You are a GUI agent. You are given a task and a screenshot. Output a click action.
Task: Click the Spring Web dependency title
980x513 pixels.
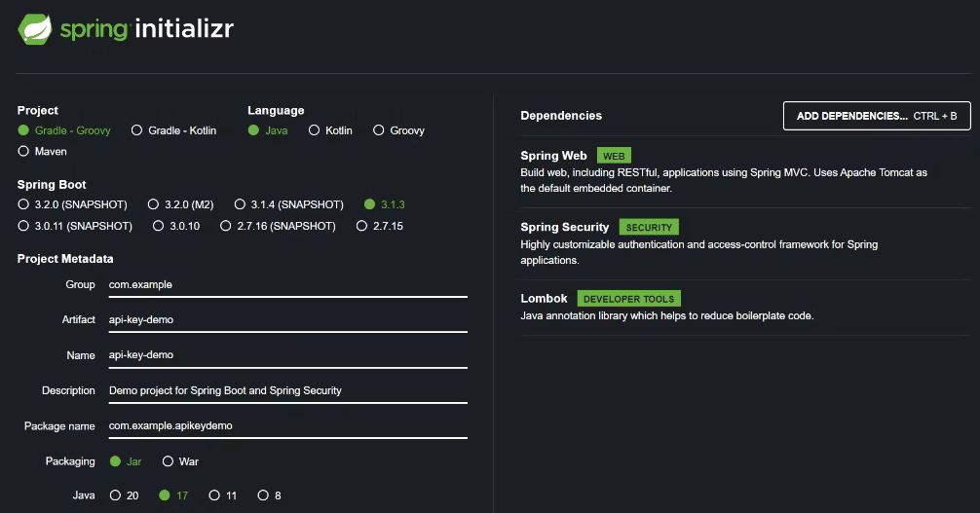[553, 156]
